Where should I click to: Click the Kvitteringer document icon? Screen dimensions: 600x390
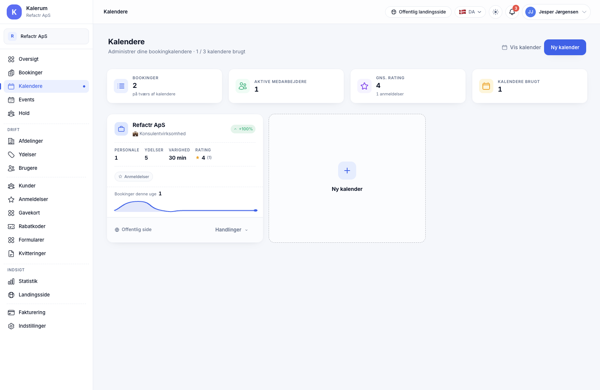11,253
